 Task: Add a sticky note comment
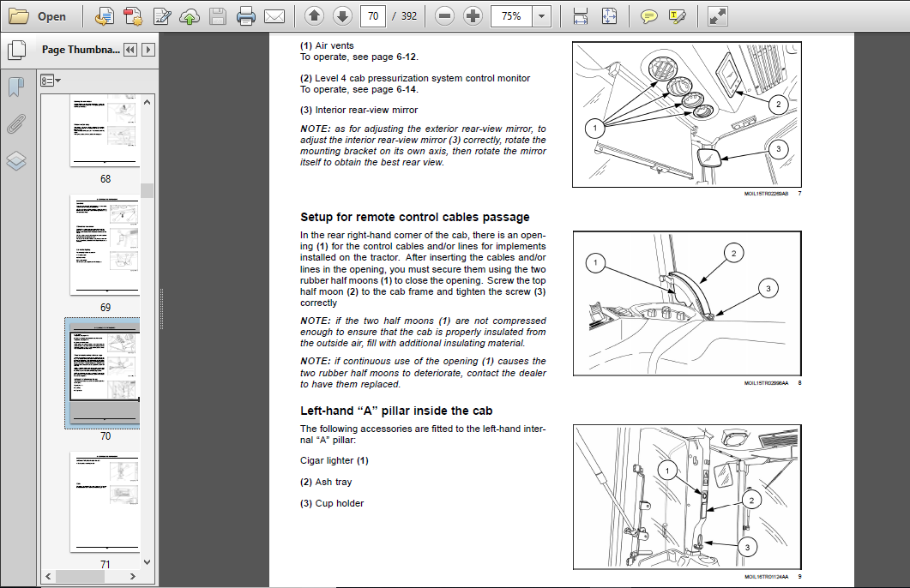point(649,16)
